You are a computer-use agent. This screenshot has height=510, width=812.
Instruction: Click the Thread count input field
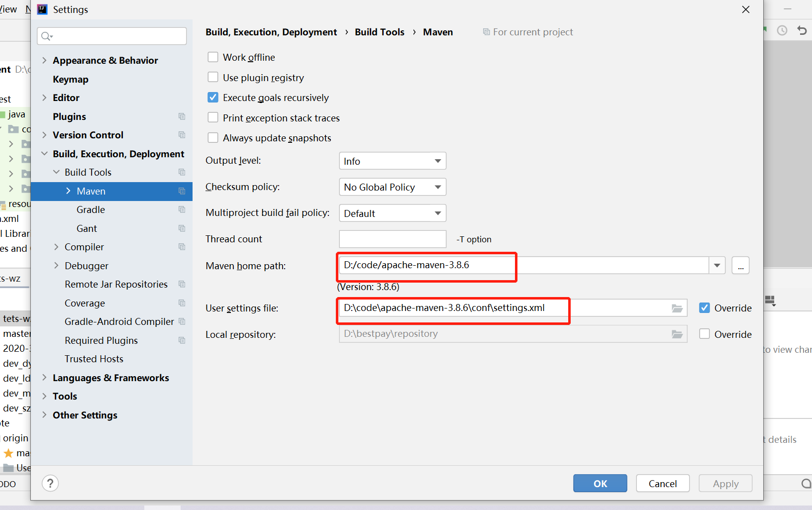pos(392,239)
